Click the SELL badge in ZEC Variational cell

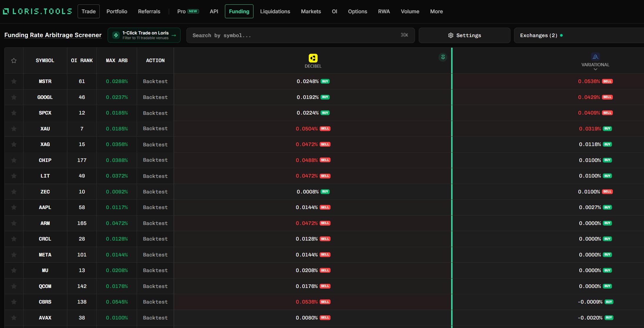click(x=607, y=192)
